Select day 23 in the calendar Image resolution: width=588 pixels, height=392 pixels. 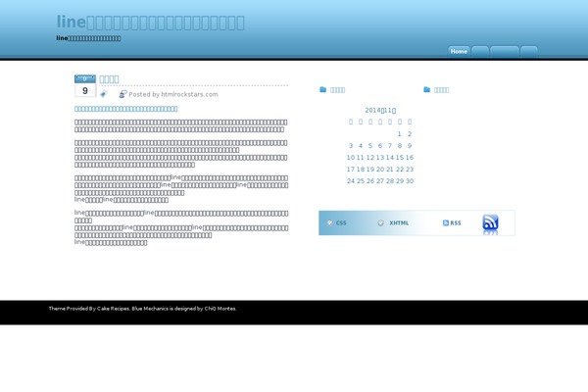click(x=410, y=170)
